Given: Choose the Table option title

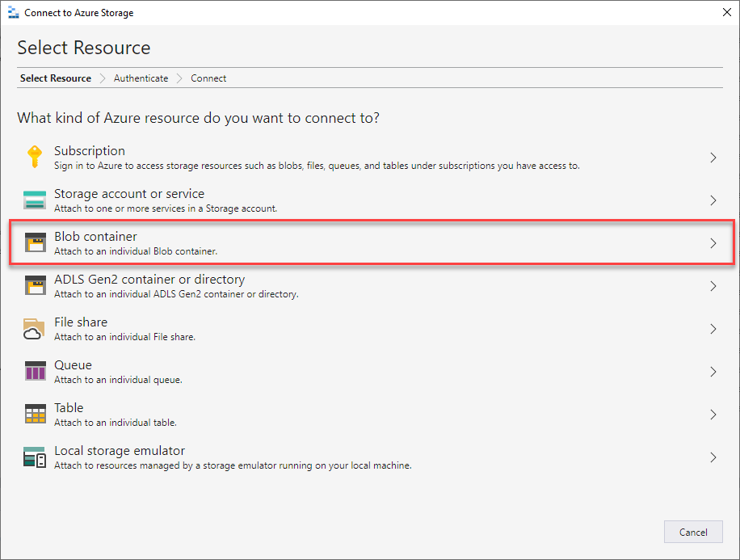Looking at the screenshot, I should 69,407.
